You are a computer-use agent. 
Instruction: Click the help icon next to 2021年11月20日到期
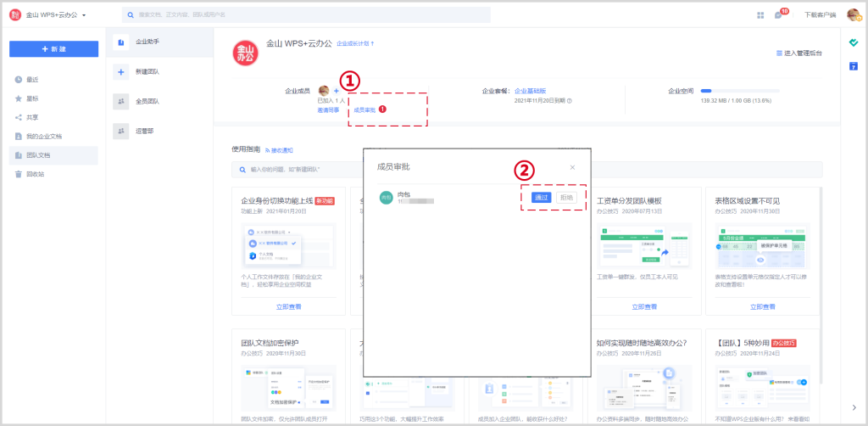point(569,101)
